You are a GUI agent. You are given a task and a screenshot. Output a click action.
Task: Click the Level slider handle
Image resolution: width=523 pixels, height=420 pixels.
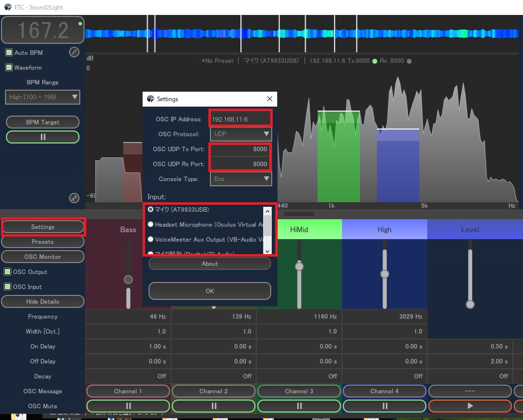pyautogui.click(x=470, y=304)
